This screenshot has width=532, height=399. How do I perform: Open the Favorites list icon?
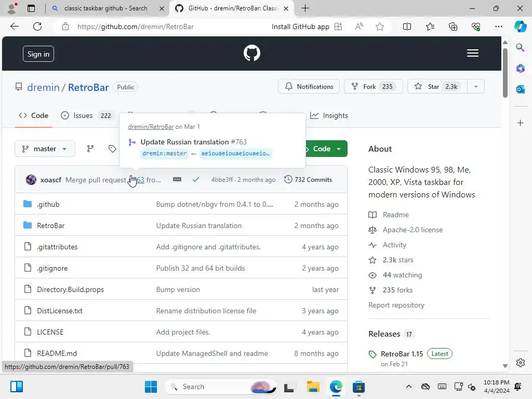[430, 26]
